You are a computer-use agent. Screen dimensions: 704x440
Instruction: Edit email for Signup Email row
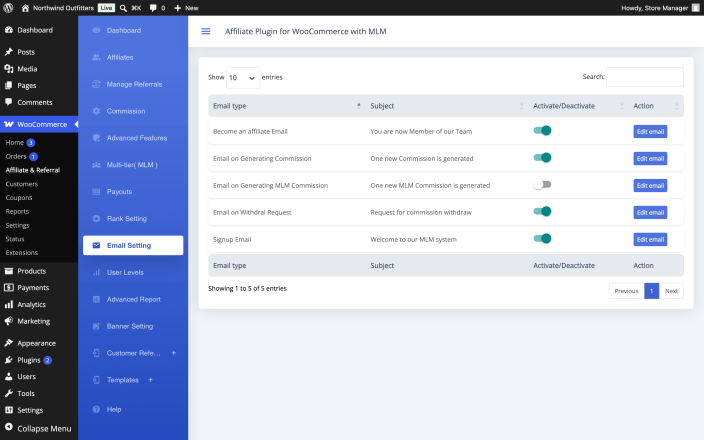pos(650,239)
